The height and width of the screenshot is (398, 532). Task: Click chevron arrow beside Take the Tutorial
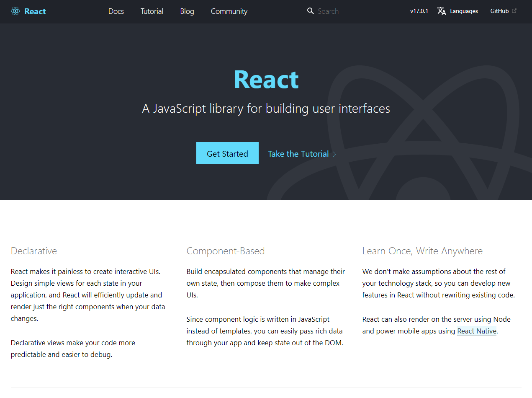coord(334,154)
